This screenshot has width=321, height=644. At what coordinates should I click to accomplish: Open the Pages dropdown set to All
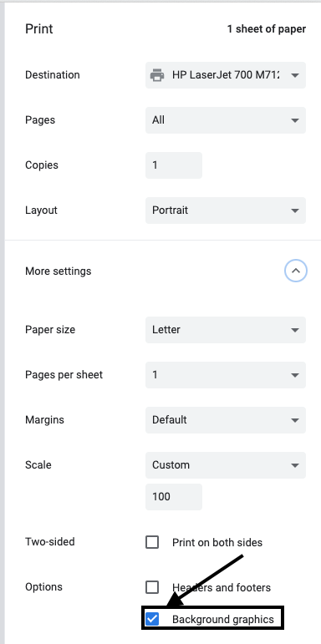226,120
